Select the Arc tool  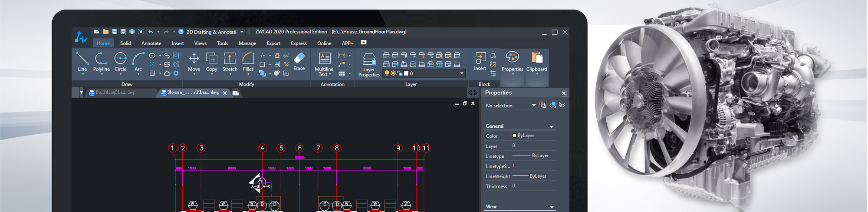(x=138, y=62)
